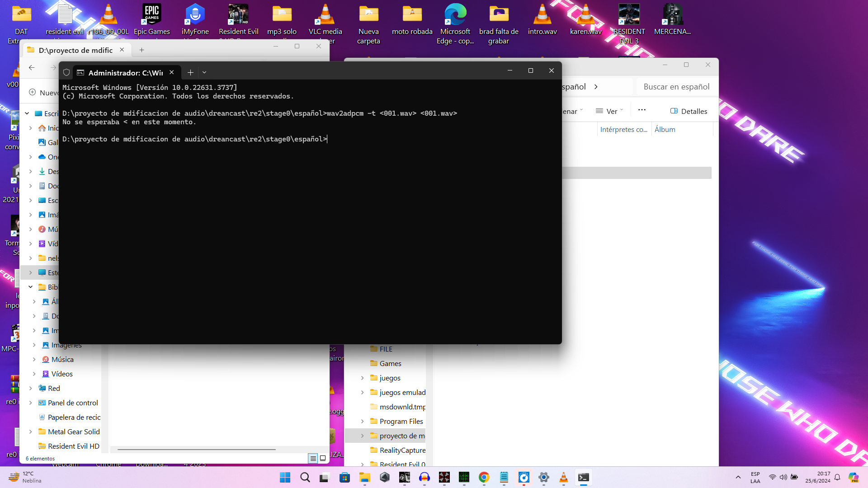The height and width of the screenshot is (488, 868).
Task: Click the Buscar en español search field
Action: tap(677, 87)
